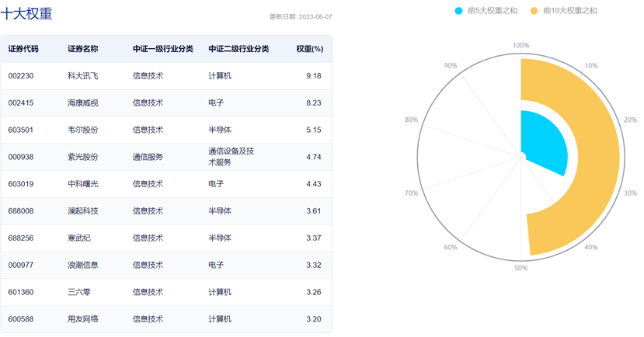This screenshot has width=644, height=337.
Task: Click stock code 603501
Action: point(20,130)
